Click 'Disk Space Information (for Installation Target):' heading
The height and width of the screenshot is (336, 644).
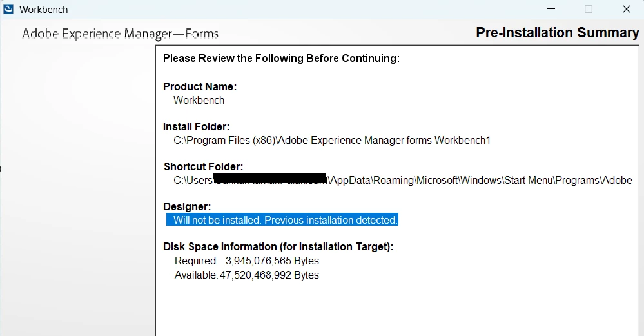tap(278, 246)
